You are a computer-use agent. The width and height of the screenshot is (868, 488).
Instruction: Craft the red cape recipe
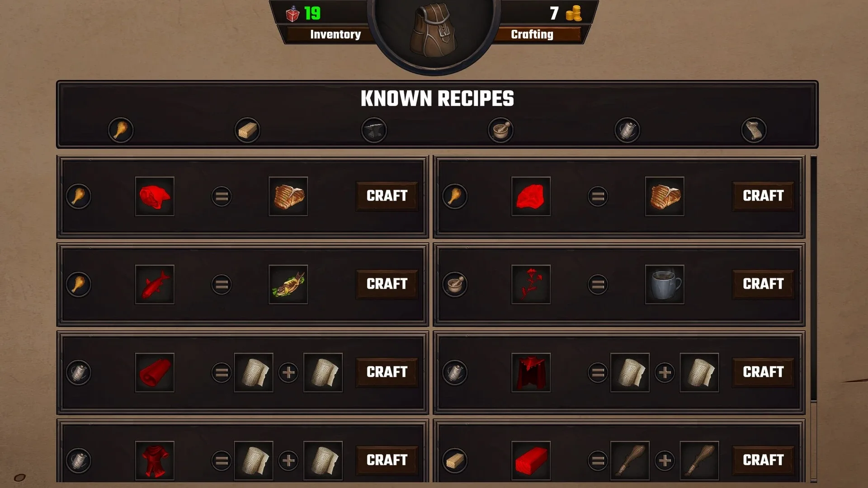(763, 372)
